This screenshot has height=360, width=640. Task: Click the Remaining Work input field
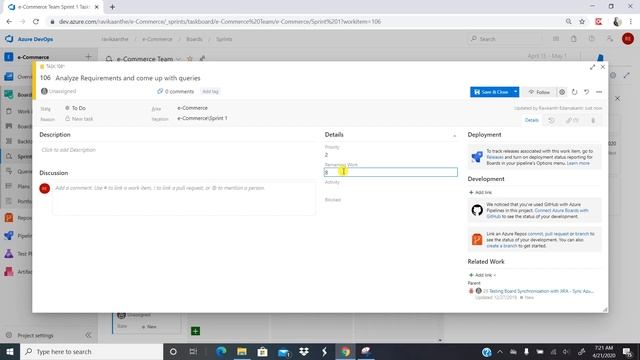[391, 172]
